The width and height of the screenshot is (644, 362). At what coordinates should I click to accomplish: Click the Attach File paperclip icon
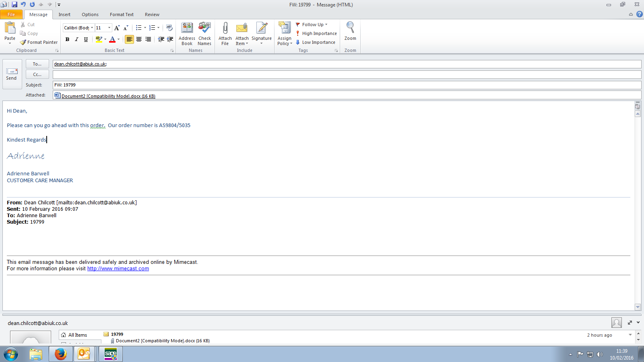coord(225,29)
